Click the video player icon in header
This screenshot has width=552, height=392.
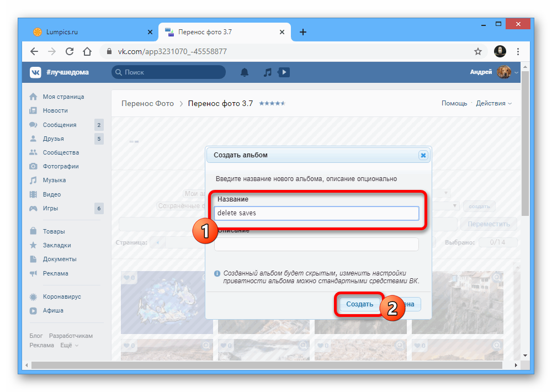tap(283, 72)
